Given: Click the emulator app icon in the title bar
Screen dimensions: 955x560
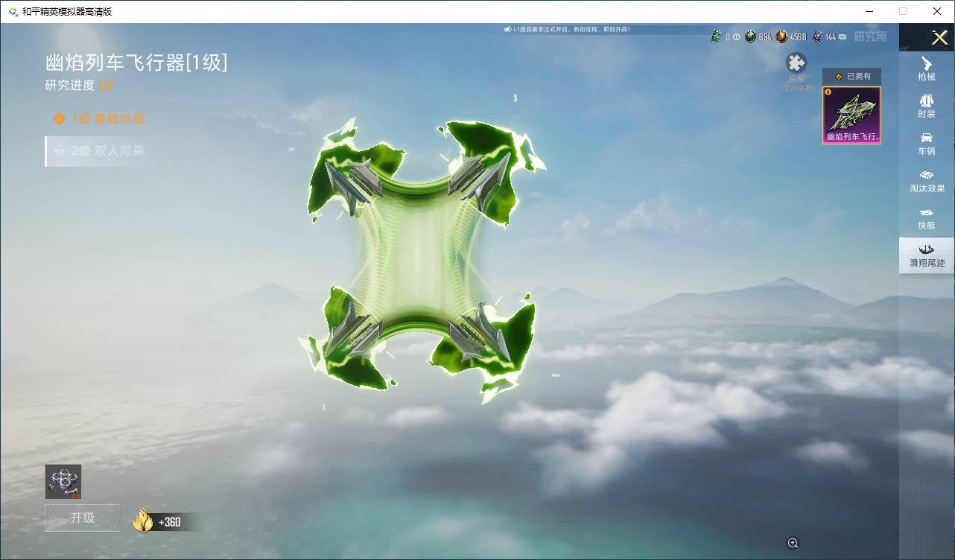Looking at the screenshot, I should (13, 11).
